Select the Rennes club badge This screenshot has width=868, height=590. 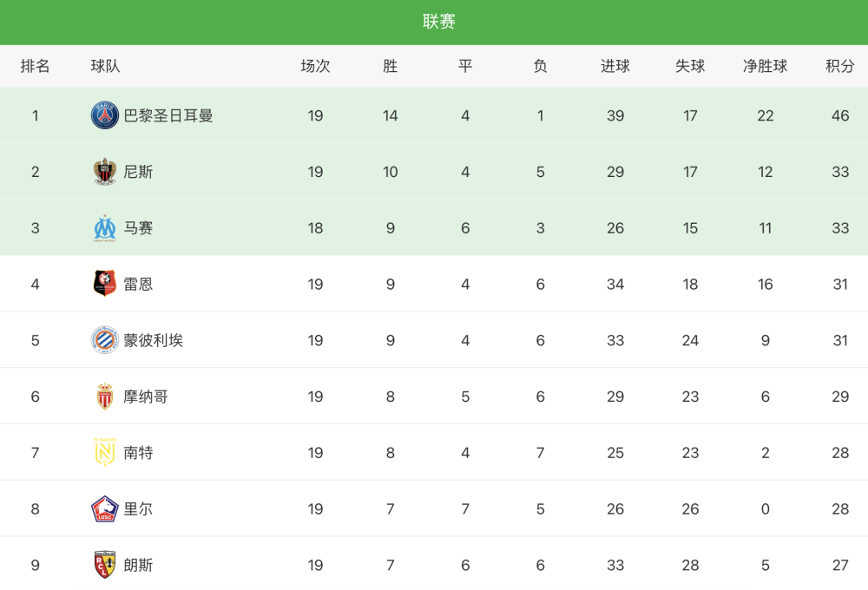[105, 284]
